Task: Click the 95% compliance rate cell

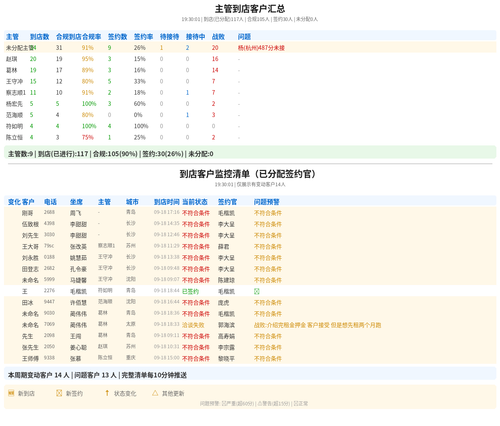Action: coord(87,59)
